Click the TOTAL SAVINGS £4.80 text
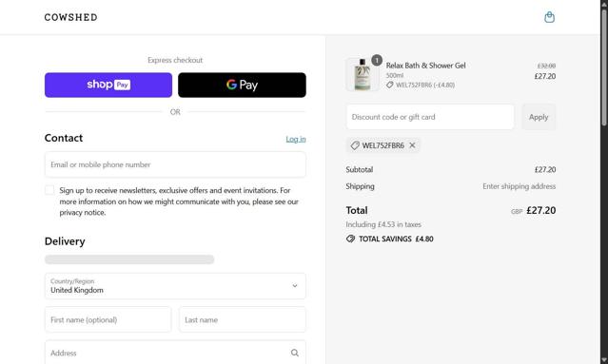608x364 pixels. pos(396,239)
